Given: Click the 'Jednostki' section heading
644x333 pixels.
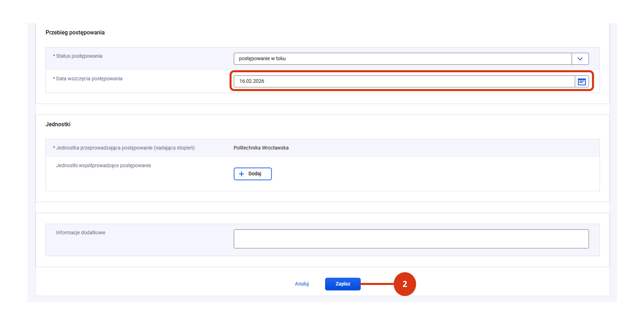Looking at the screenshot, I should (58, 124).
